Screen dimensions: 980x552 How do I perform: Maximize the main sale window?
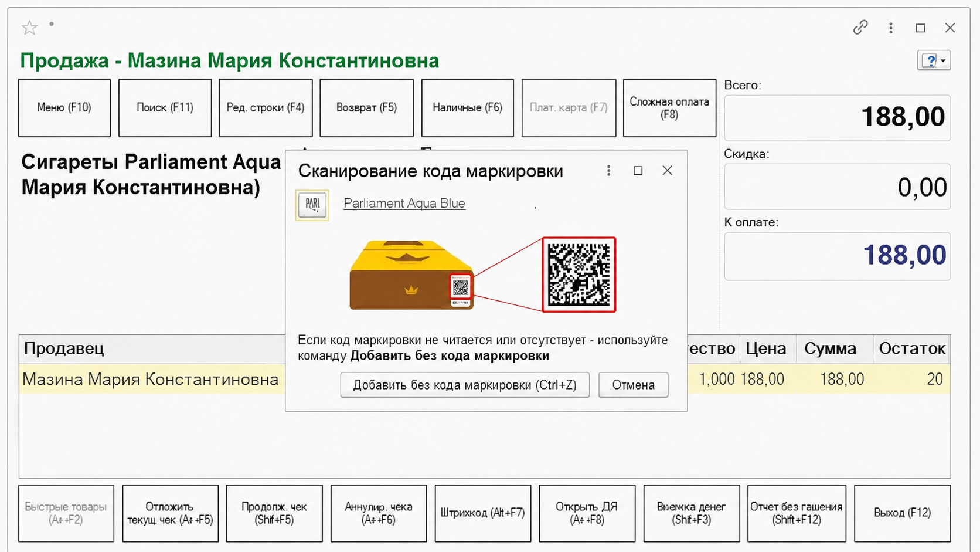pos(920,28)
